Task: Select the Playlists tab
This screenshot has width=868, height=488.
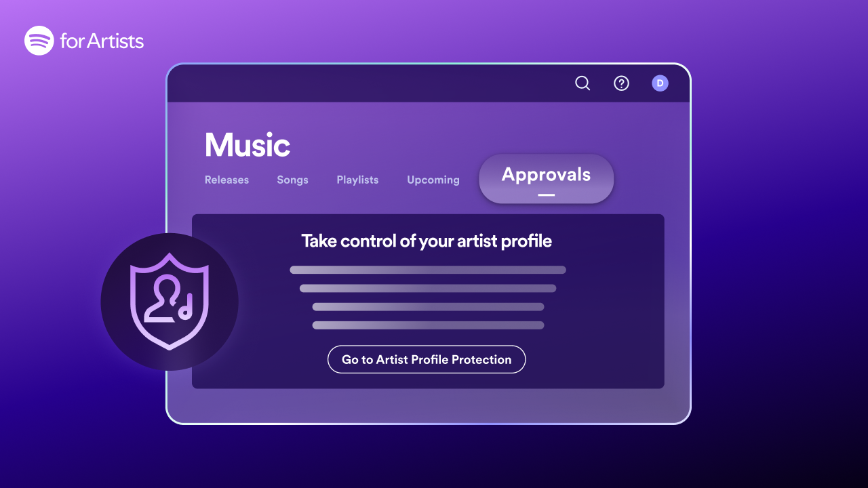Action: click(x=357, y=180)
